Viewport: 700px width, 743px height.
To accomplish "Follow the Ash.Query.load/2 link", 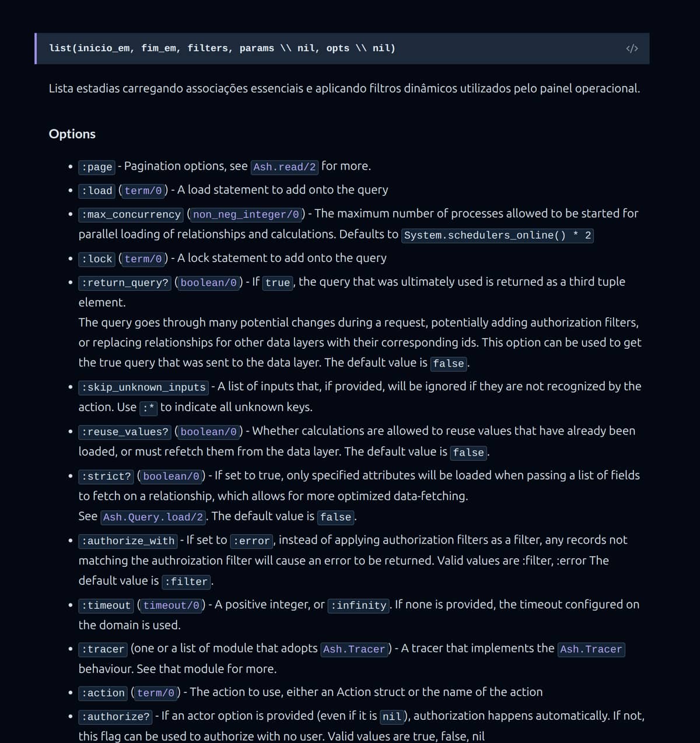I will [153, 517].
